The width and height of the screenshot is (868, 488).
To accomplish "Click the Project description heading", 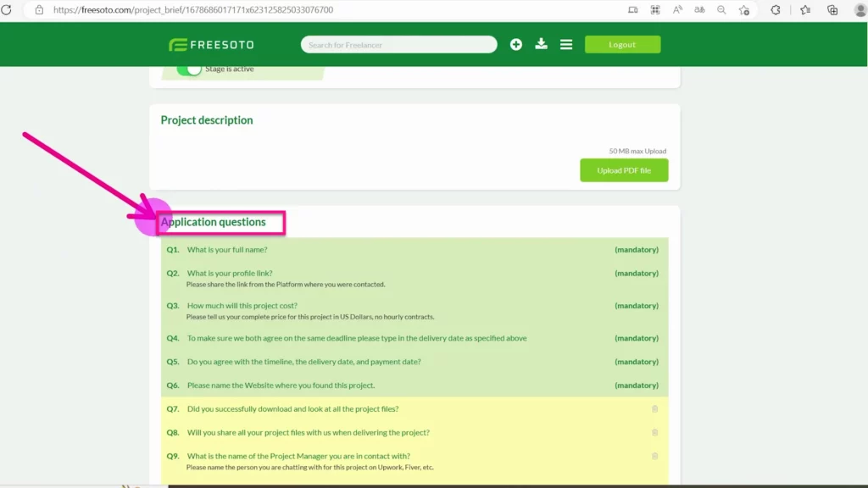I will coord(207,120).
